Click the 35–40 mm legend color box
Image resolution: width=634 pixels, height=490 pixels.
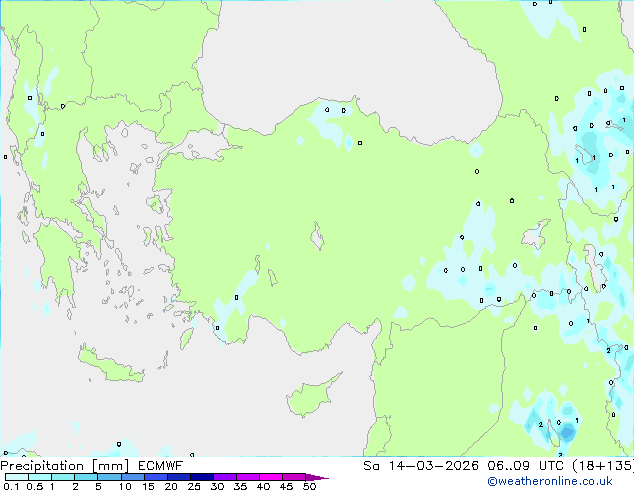(248, 477)
